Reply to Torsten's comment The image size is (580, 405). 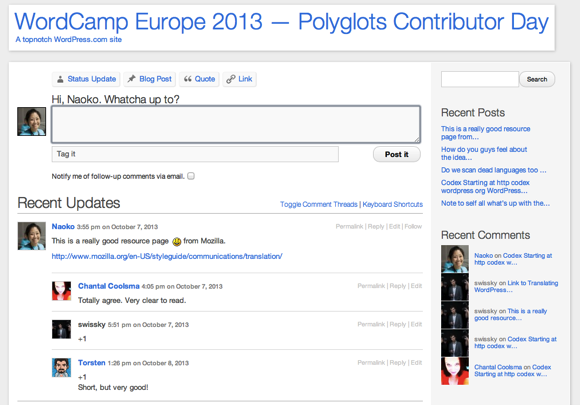click(x=398, y=363)
